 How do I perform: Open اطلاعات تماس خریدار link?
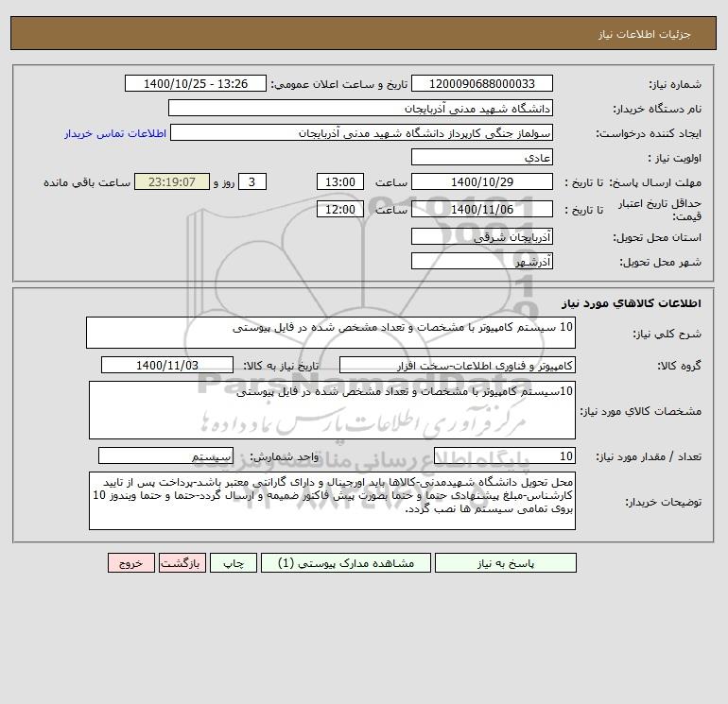pos(115,133)
